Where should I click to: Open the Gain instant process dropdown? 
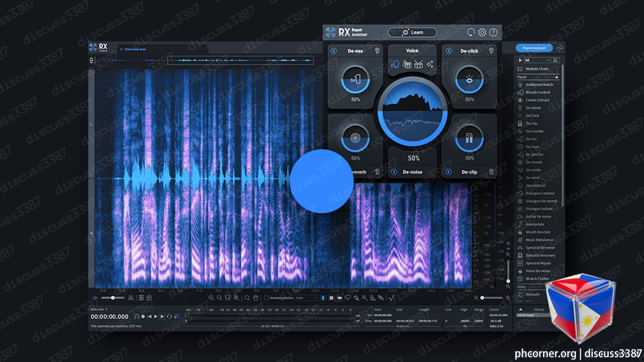pos(306,298)
